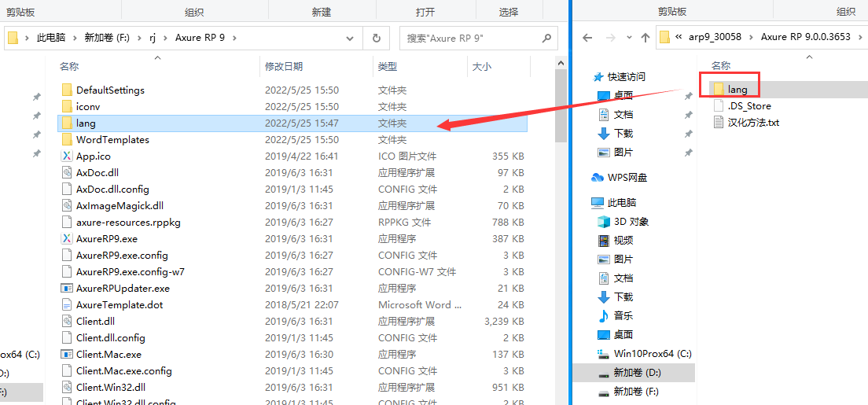Select the Client.Mac.exe icon

point(67,354)
